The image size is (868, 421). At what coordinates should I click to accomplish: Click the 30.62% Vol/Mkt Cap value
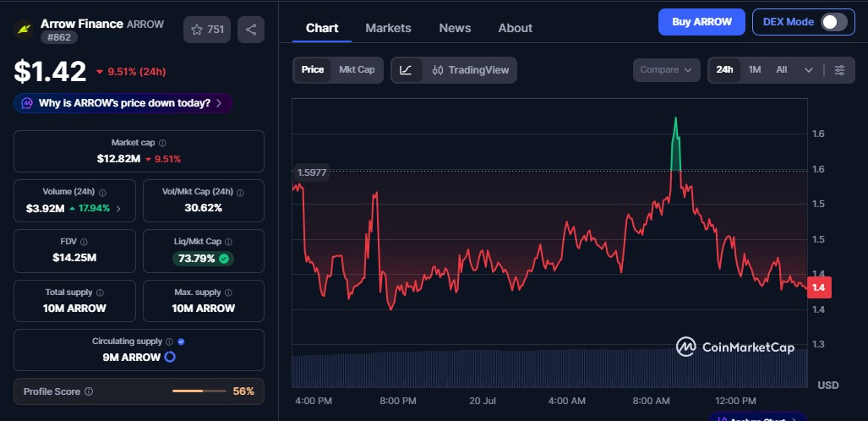[x=203, y=208]
